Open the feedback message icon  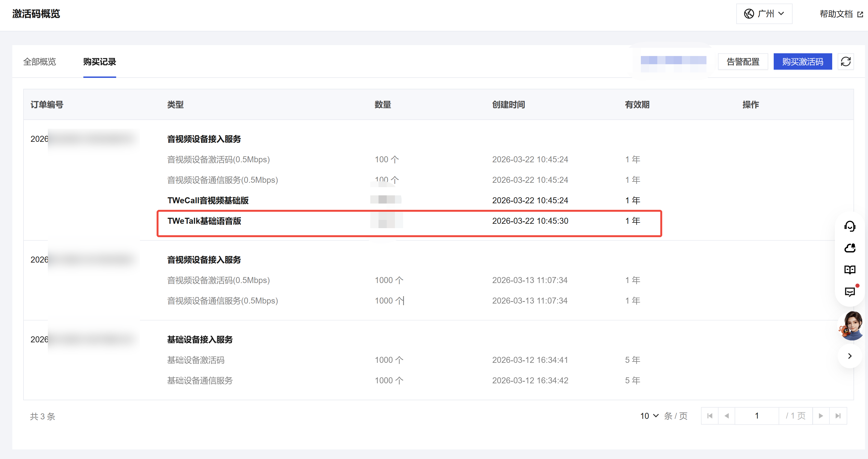click(849, 292)
